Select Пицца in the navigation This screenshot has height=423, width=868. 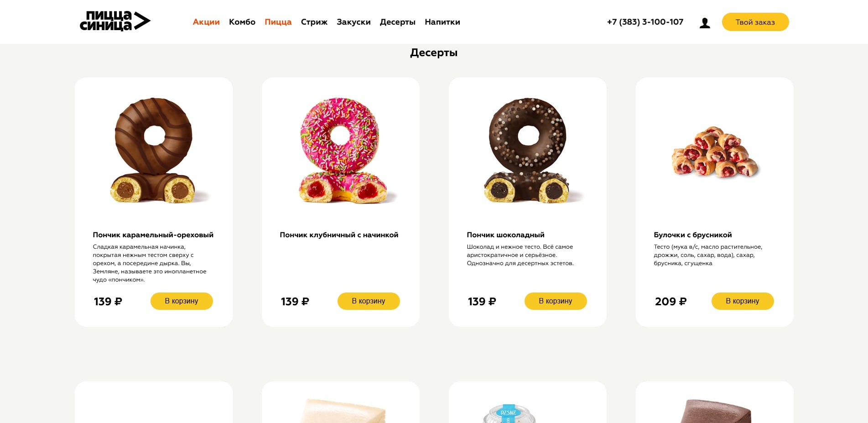(278, 22)
